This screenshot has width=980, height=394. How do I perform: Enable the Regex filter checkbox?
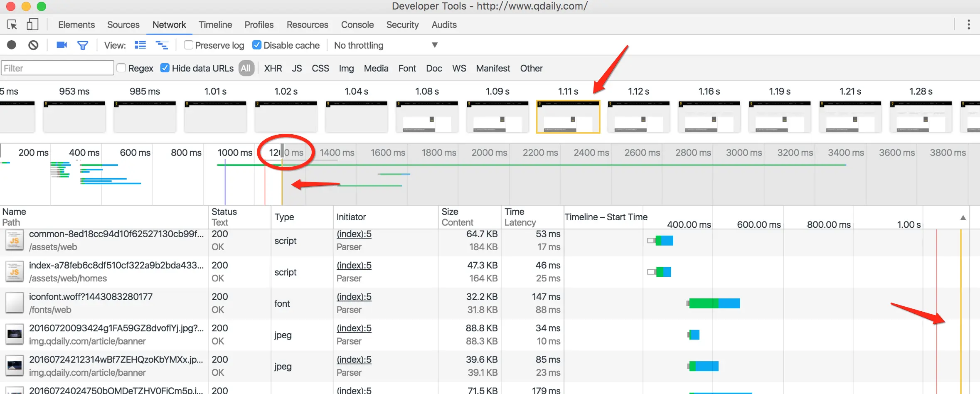click(121, 68)
